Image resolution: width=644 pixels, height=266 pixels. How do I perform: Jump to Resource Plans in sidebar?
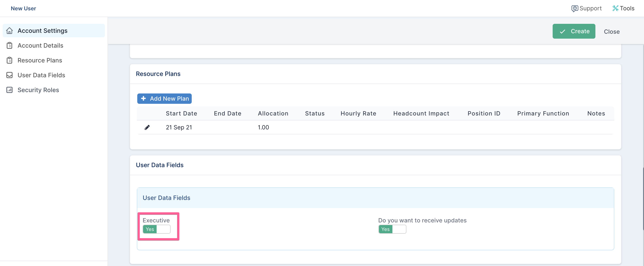(40, 60)
